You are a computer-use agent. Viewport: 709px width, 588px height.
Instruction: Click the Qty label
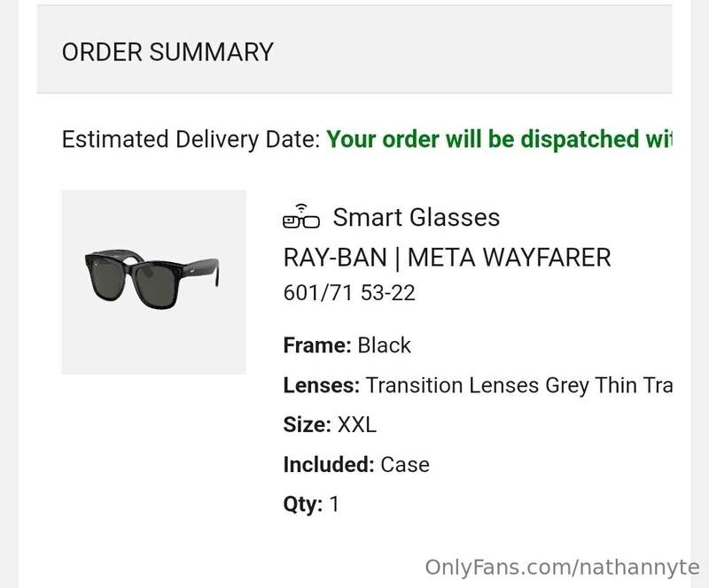coord(303,505)
